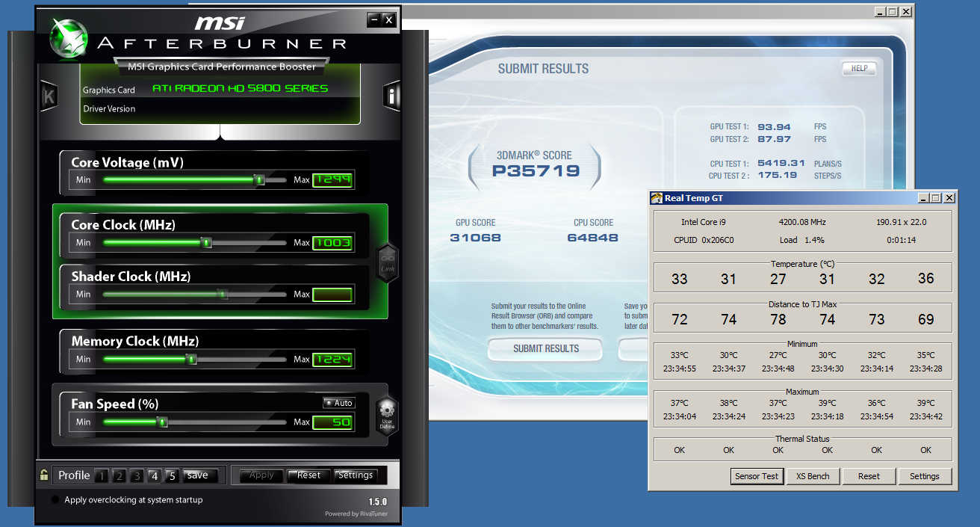Select profile slot 2
Screen dimensions: 980x527
click(120, 475)
